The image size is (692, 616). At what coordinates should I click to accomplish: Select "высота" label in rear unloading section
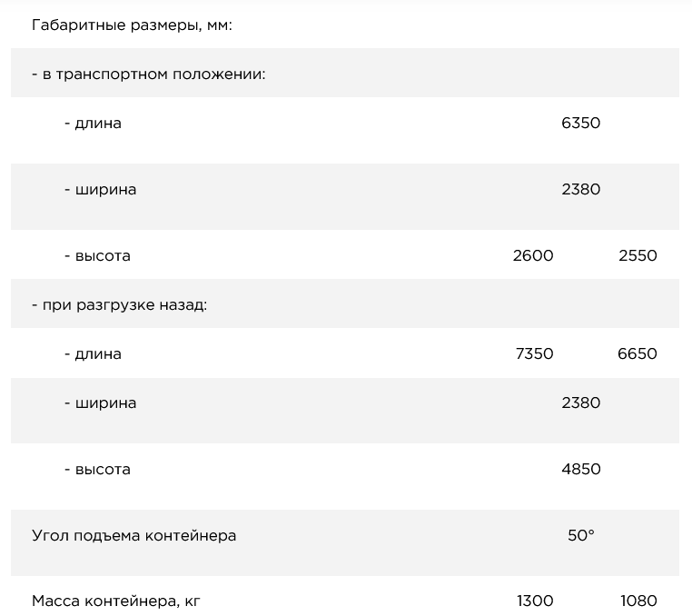pos(97,469)
